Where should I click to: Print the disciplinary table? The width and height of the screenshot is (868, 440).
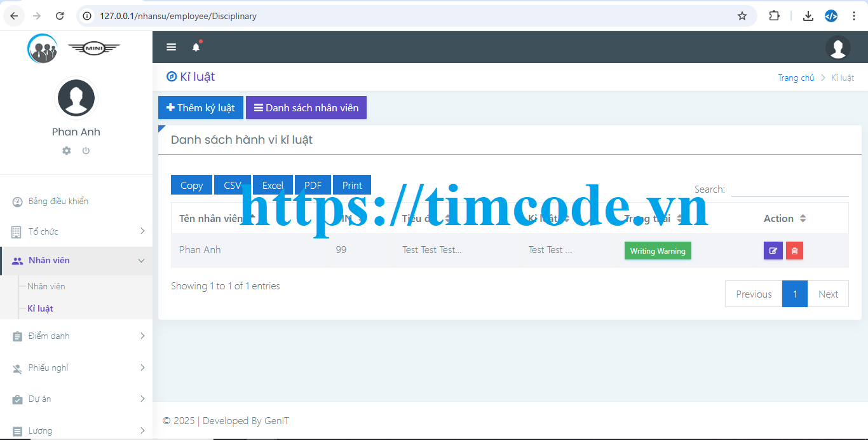tap(352, 185)
